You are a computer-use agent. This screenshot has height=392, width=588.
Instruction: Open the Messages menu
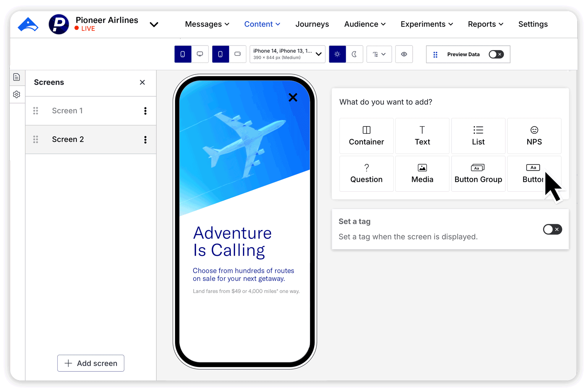[x=207, y=24]
